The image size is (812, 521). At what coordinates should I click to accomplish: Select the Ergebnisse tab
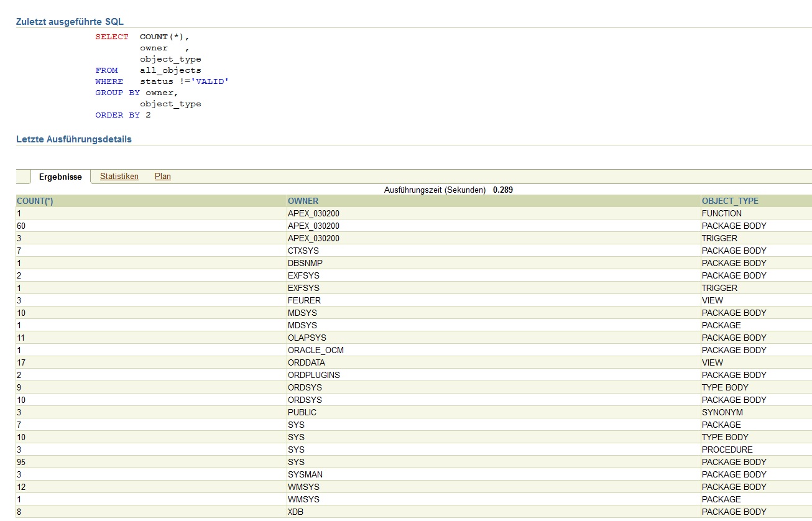pos(60,177)
